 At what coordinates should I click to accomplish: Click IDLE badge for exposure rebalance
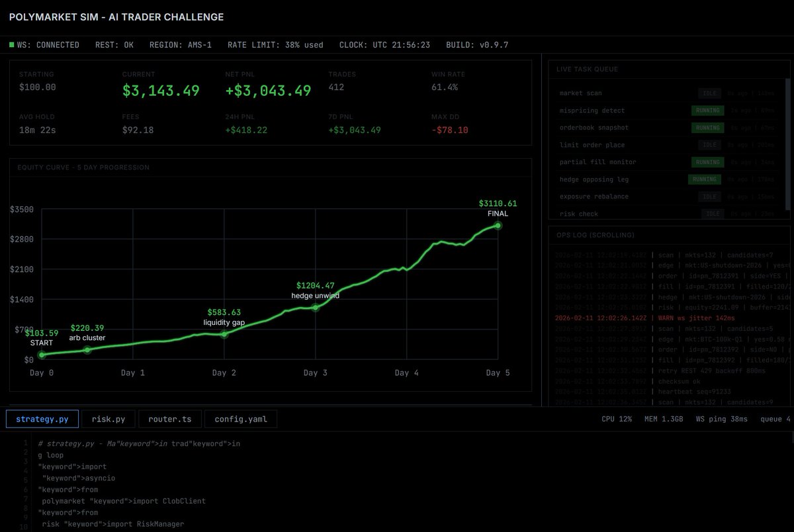coord(710,197)
